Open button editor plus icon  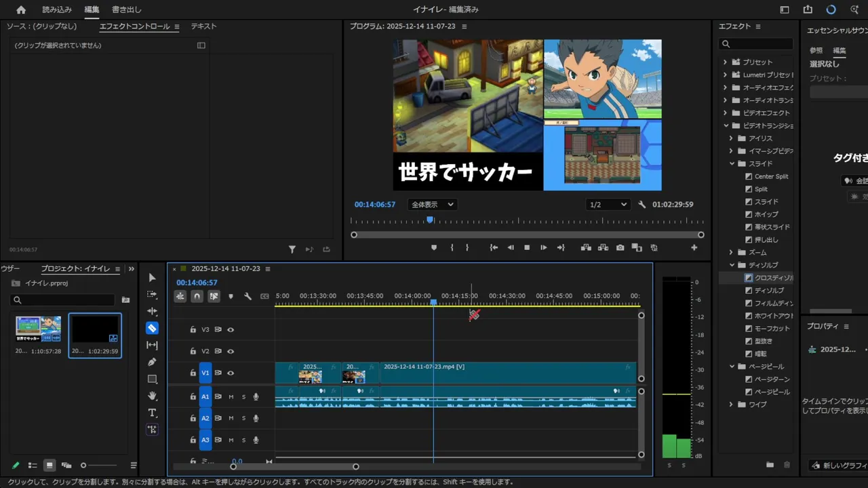(694, 248)
